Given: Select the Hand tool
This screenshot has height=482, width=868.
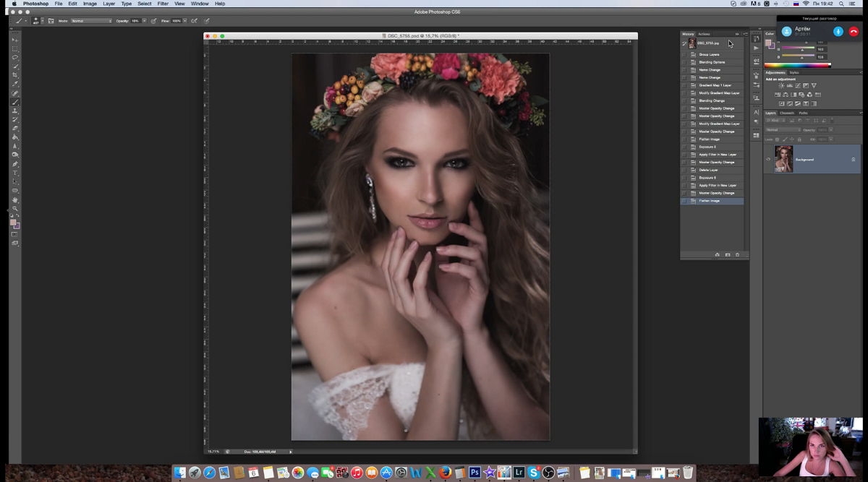Looking at the screenshot, I should point(14,199).
